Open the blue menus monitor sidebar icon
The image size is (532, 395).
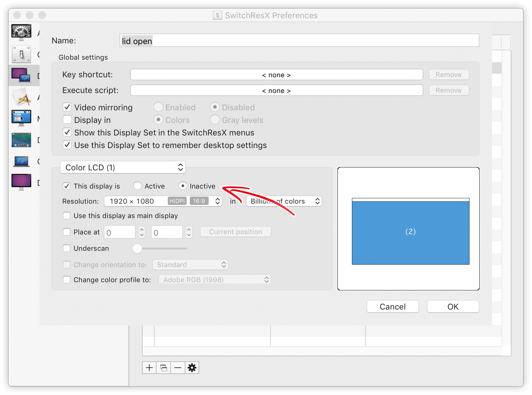pyautogui.click(x=21, y=118)
